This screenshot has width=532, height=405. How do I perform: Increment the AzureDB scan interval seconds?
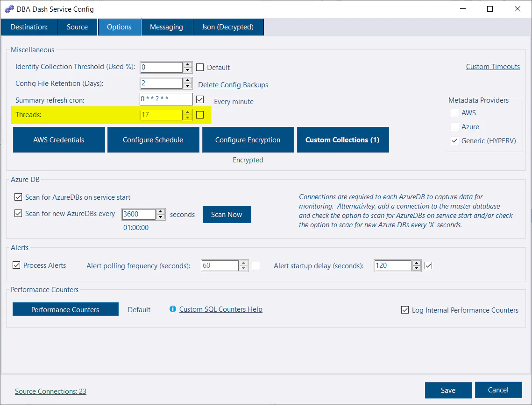coord(161,211)
